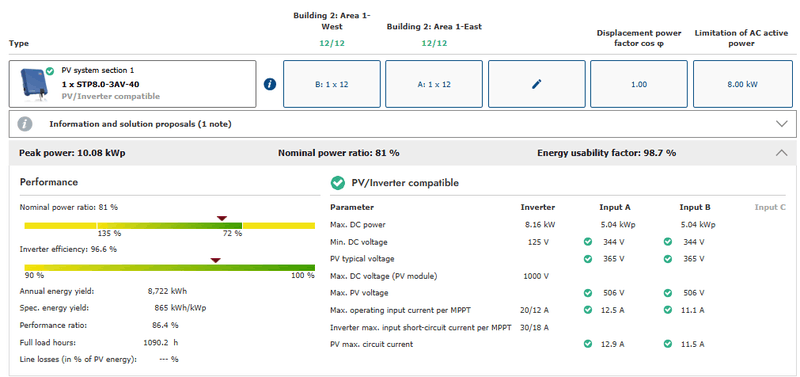Screen dimensions: 800x377
Task: Click the inverter efficiency gradient bar
Action: [x=169, y=267]
